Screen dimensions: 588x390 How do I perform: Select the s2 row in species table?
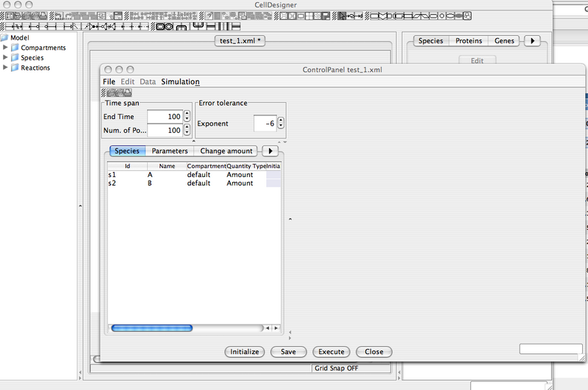click(194, 183)
